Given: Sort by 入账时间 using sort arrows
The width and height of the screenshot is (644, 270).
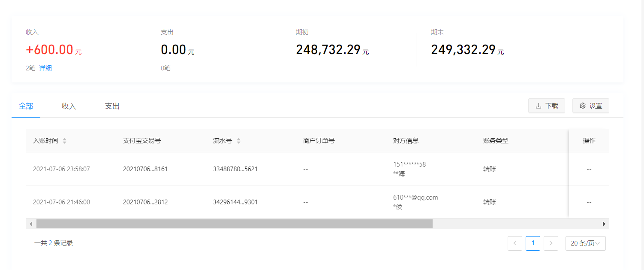Looking at the screenshot, I should tap(64, 141).
